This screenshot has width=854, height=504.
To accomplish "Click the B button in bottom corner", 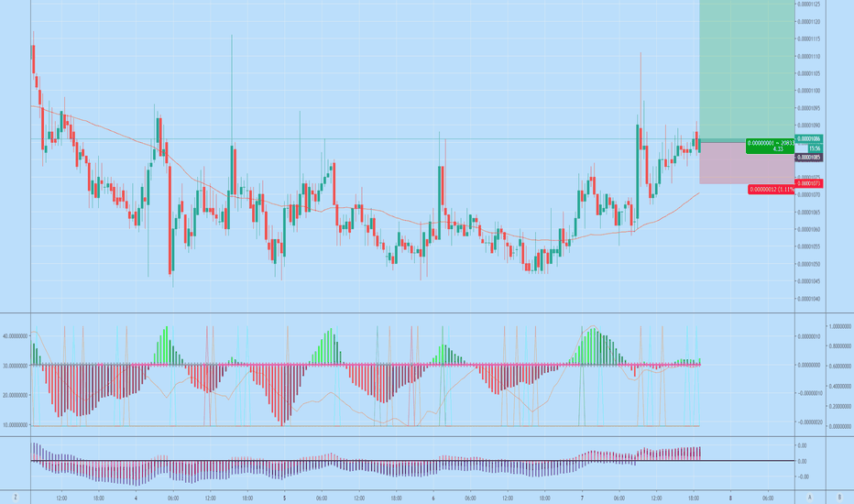I will [839, 497].
